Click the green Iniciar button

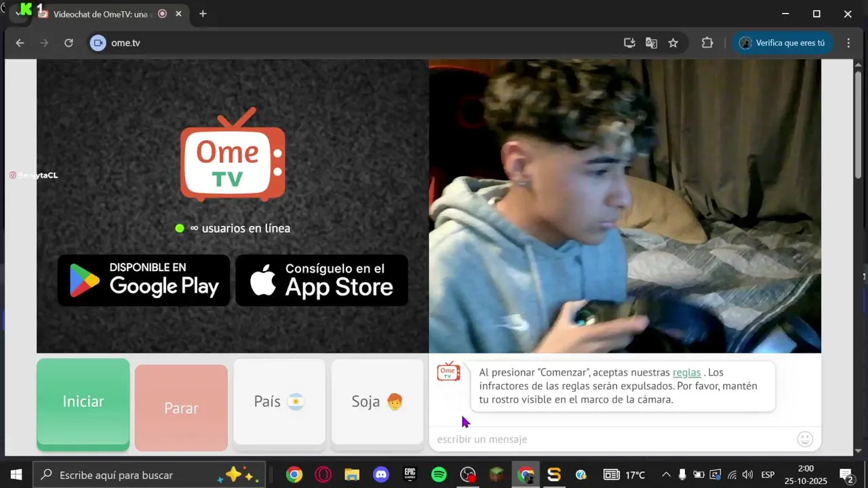(83, 404)
